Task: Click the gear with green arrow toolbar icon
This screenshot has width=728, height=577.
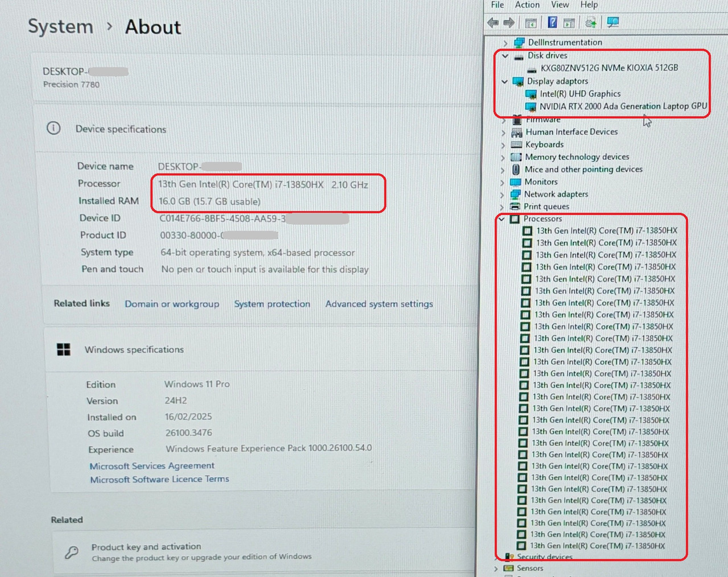Action: point(591,22)
